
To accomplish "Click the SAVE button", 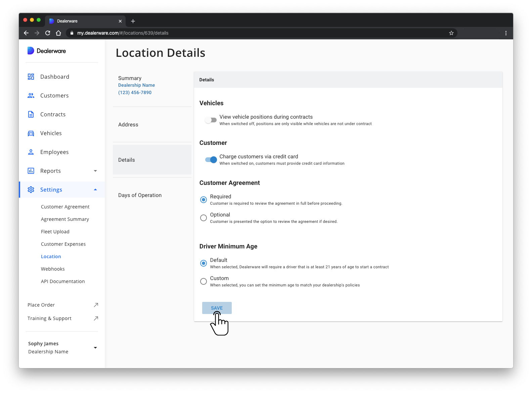I will (217, 308).
